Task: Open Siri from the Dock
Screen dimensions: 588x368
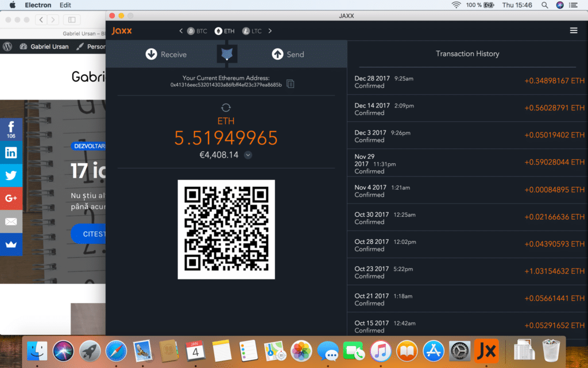Action: tap(63, 351)
